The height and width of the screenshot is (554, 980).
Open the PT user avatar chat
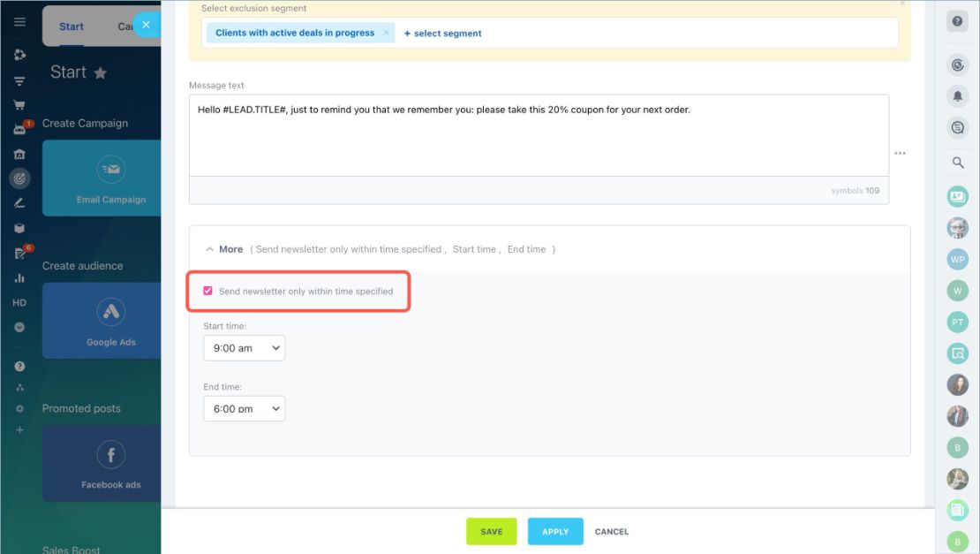click(x=957, y=322)
